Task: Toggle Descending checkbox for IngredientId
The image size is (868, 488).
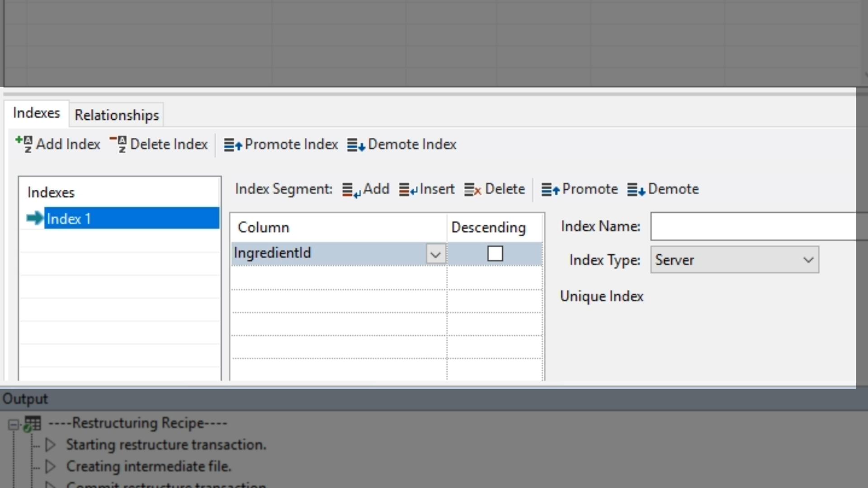Action: pos(495,253)
